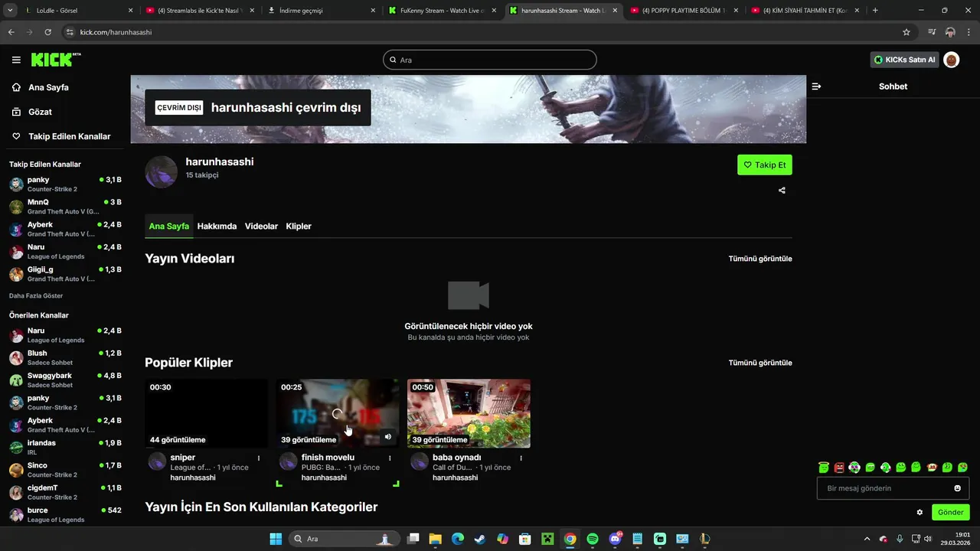Viewport: 980px width, 551px height.
Task: Click the share icon under Takip Et
Action: [x=782, y=191]
